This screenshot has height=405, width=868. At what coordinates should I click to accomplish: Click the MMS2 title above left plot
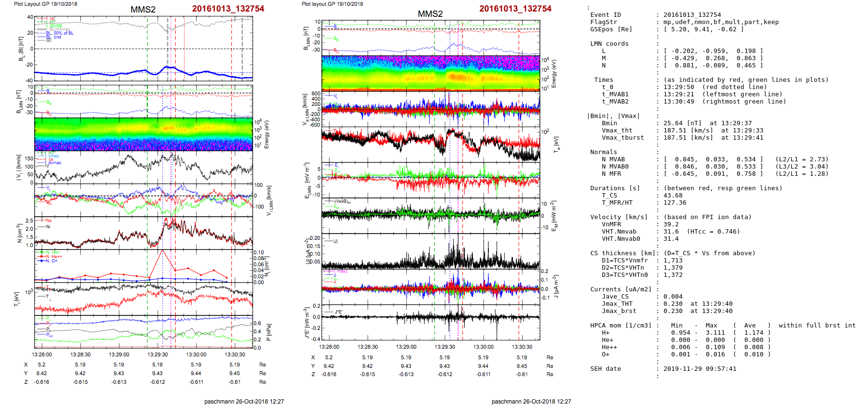coord(143,10)
